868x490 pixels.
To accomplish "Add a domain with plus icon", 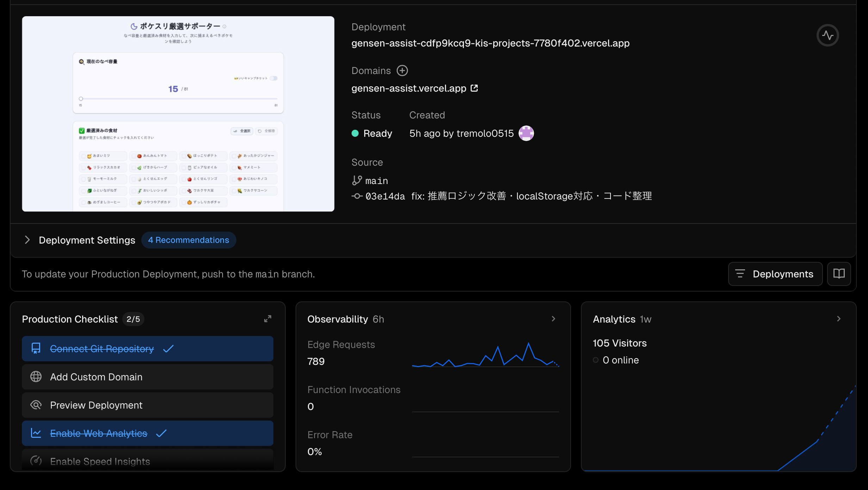I will tap(402, 71).
